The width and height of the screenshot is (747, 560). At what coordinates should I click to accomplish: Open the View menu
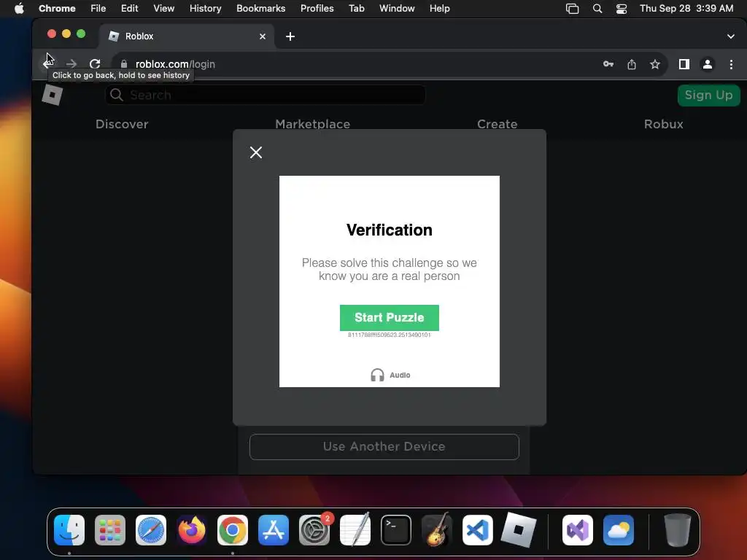(x=163, y=9)
